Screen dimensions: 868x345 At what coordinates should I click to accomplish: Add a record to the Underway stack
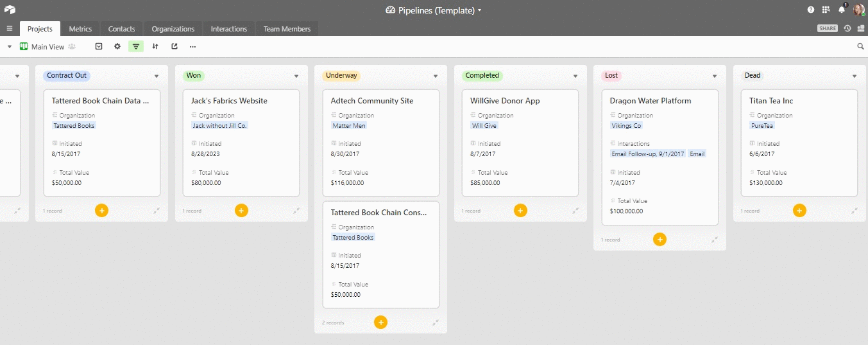pyautogui.click(x=380, y=322)
